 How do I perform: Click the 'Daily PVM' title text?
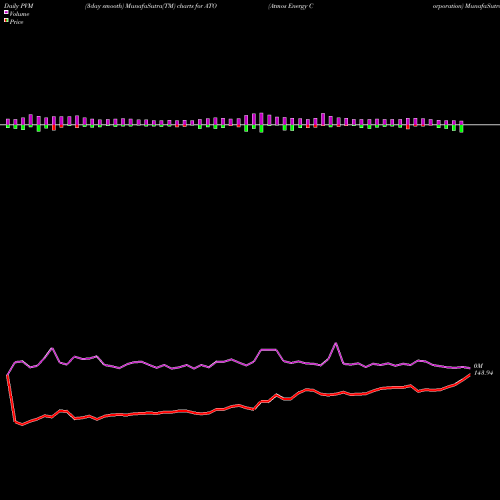(x=19, y=6)
